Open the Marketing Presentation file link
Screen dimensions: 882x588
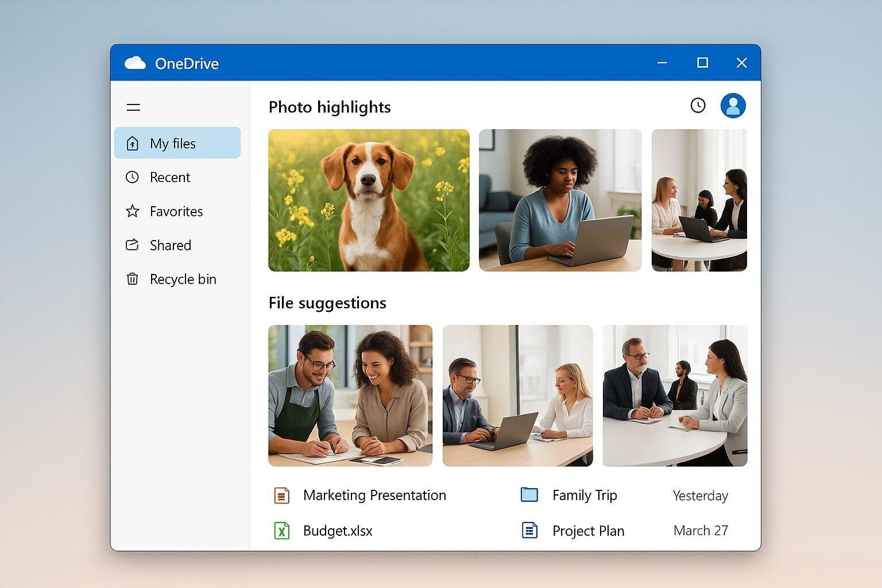tap(374, 495)
